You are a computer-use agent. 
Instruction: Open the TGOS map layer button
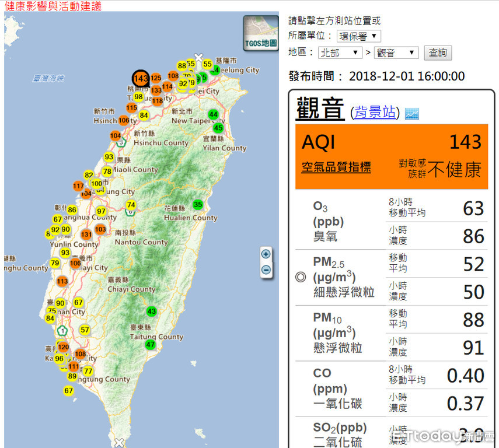(x=260, y=33)
